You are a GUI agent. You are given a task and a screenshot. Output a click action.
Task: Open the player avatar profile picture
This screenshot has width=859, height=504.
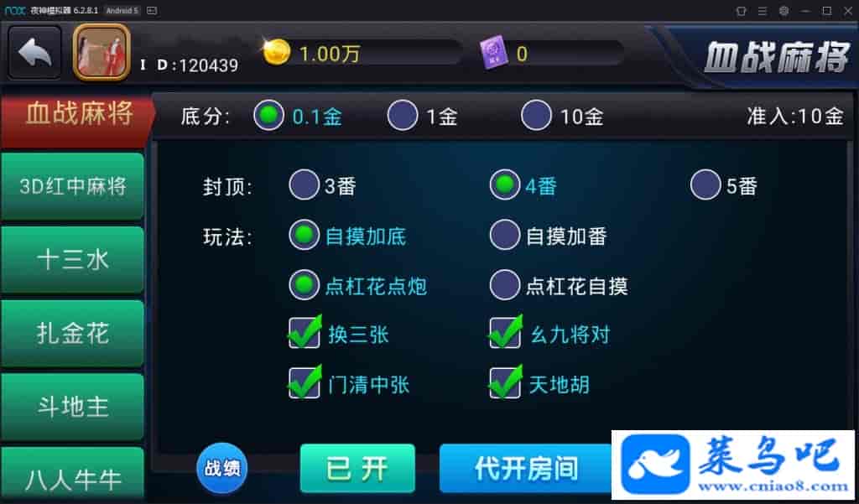tap(102, 52)
